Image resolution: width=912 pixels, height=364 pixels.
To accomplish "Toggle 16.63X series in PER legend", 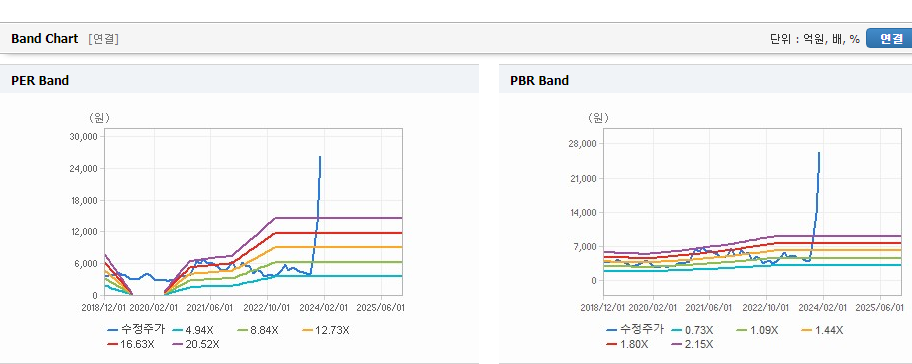I will (x=131, y=344).
